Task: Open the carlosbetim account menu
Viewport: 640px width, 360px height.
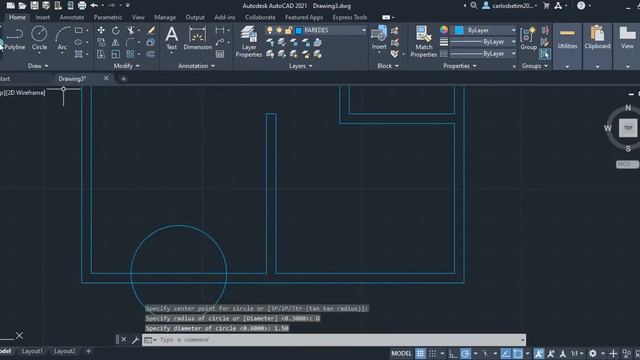Action: tap(510, 6)
